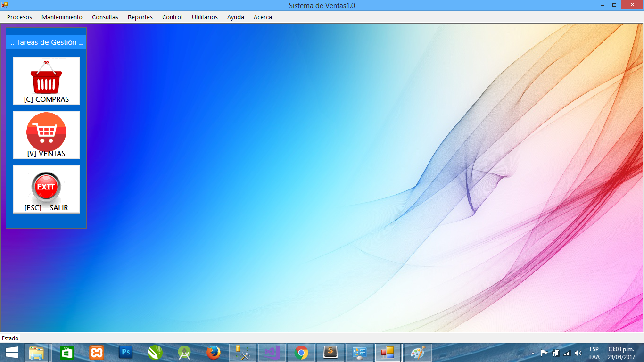Viewport: 644px width, 362px height.
Task: Launch Photoshop from the taskbar
Action: (126, 353)
